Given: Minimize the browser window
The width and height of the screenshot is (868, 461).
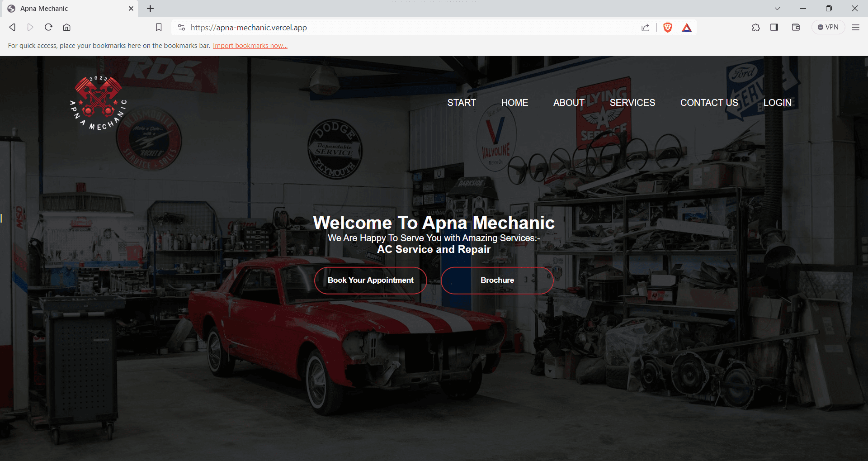Looking at the screenshot, I should click(803, 8).
